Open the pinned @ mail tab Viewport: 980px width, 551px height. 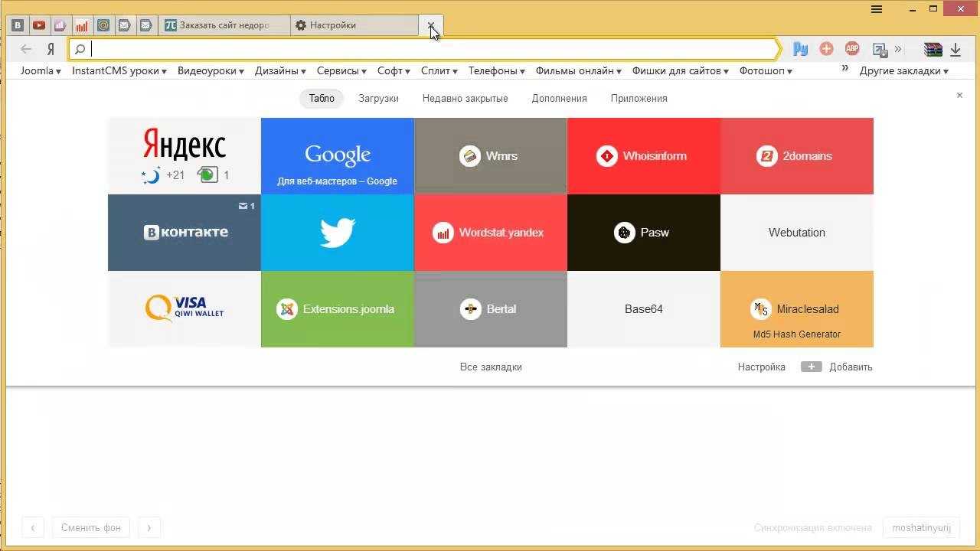tap(103, 25)
